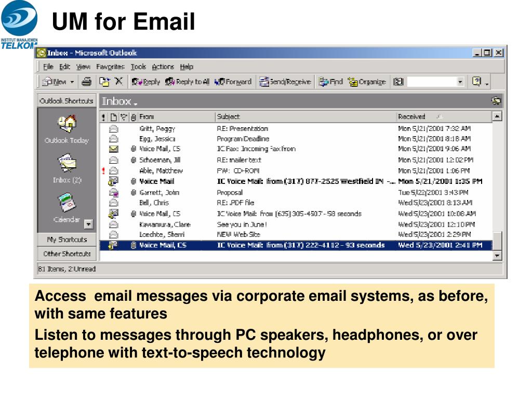Click voice mail icon on unread Voice Mail row

tap(113, 181)
